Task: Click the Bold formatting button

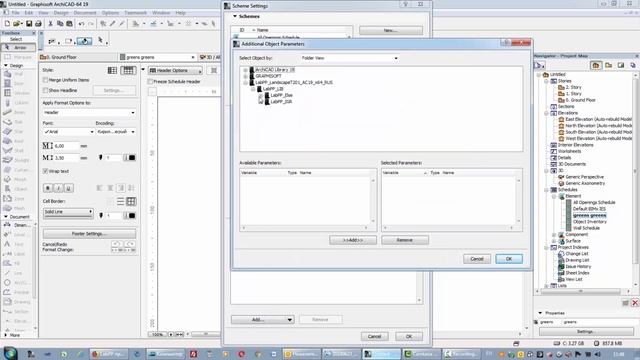Action: [48, 188]
